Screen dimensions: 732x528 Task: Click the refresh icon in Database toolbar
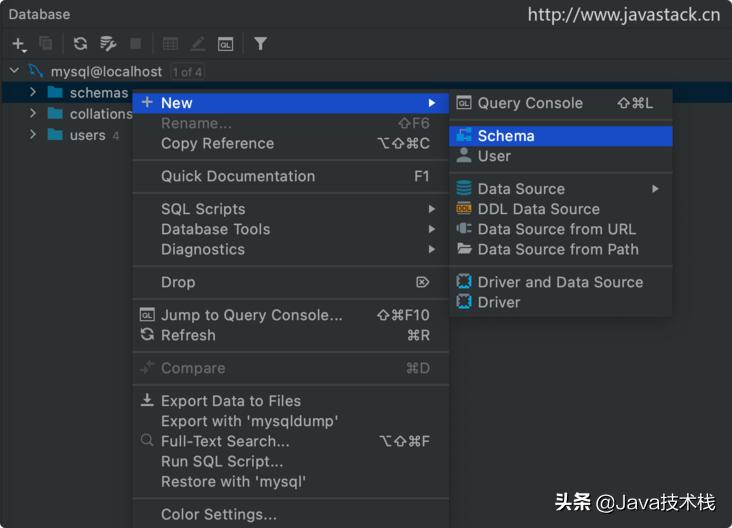(80, 43)
